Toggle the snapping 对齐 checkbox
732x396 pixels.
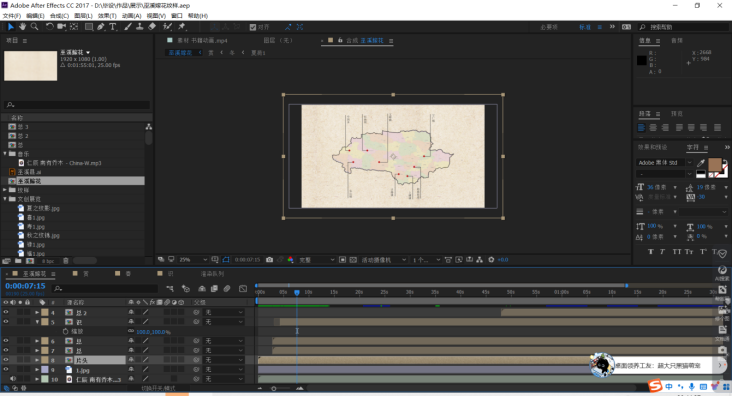point(253,27)
